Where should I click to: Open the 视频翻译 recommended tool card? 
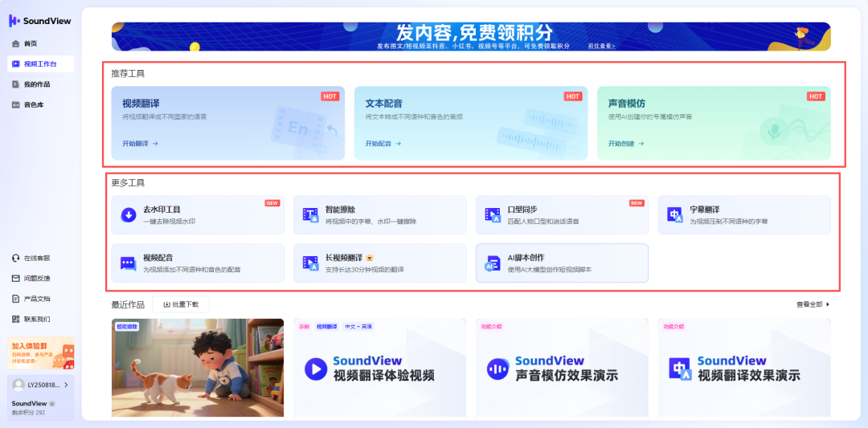point(228,124)
